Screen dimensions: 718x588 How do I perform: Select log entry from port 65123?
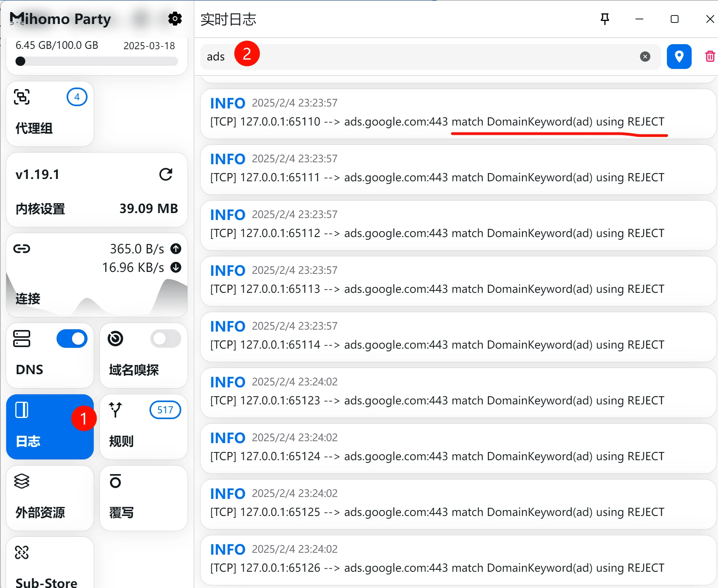(458, 393)
